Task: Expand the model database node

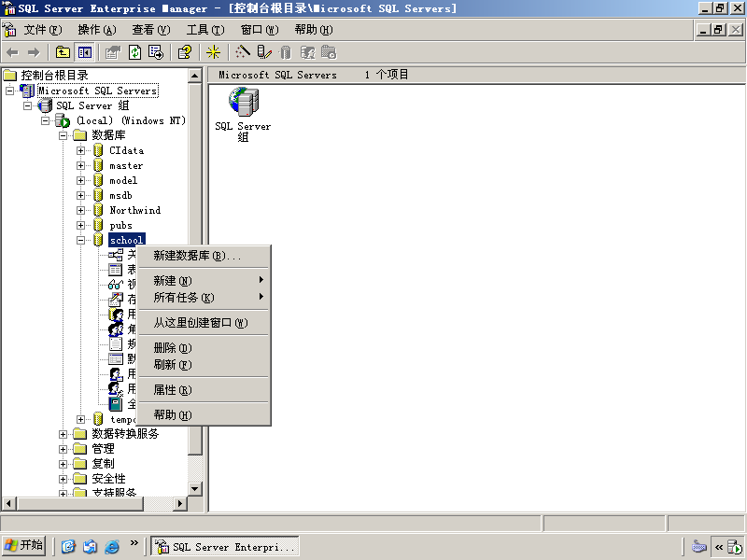Action: tap(81, 180)
